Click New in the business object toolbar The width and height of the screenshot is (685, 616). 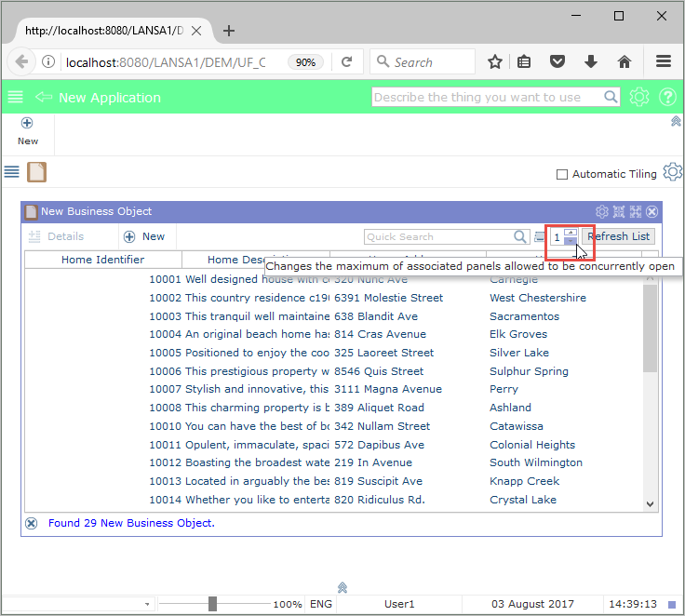coord(144,236)
